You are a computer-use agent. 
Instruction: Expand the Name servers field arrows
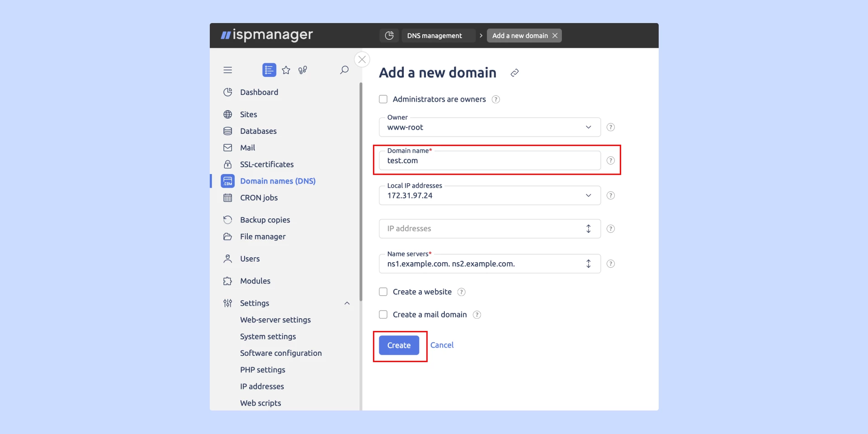[588, 264]
